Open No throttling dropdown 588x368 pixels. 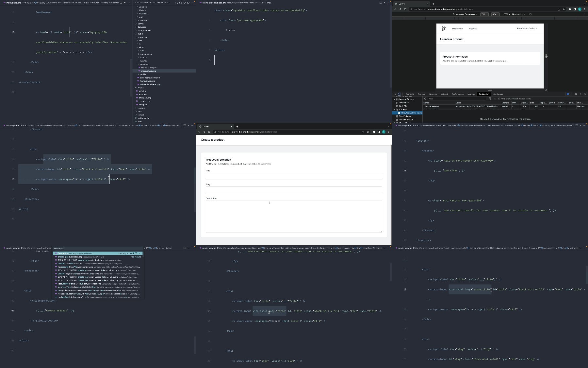pos(518,14)
